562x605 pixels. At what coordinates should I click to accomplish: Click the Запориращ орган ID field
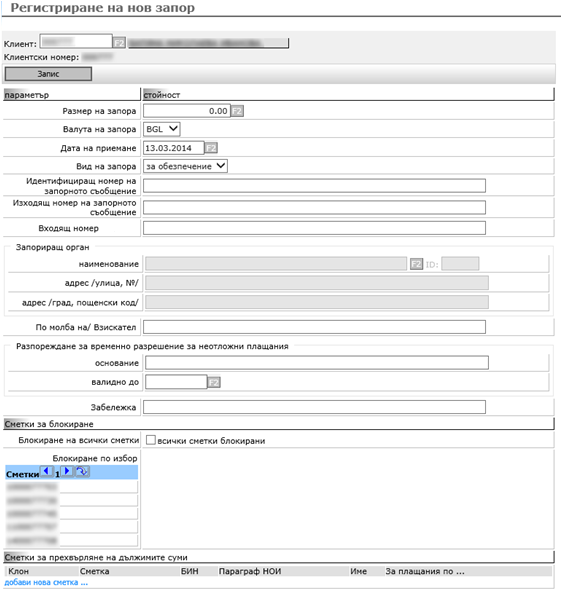coord(460,264)
